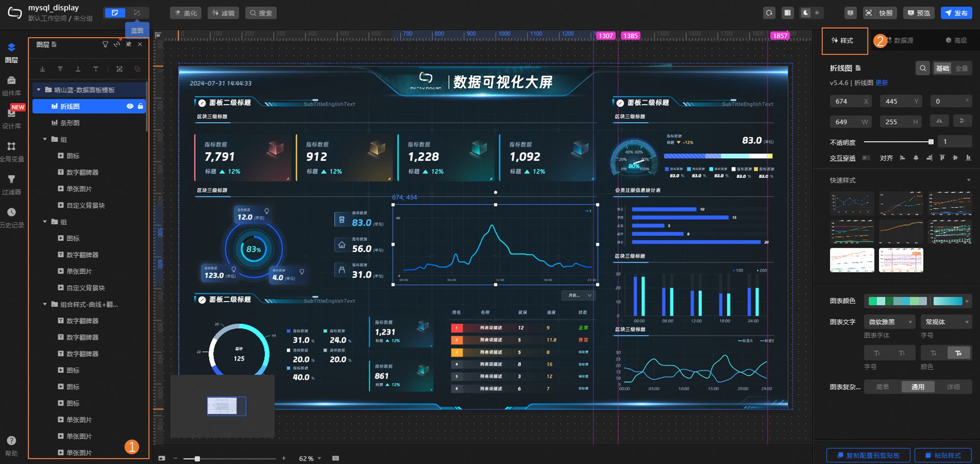Move layer to top icon
Screen dimensions: 980x464
tap(43, 69)
